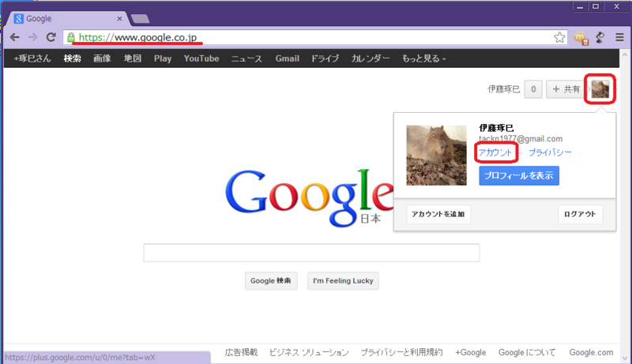Reload the page with the refresh icon
Viewport: 632px width, 364px height.
pyautogui.click(x=51, y=37)
